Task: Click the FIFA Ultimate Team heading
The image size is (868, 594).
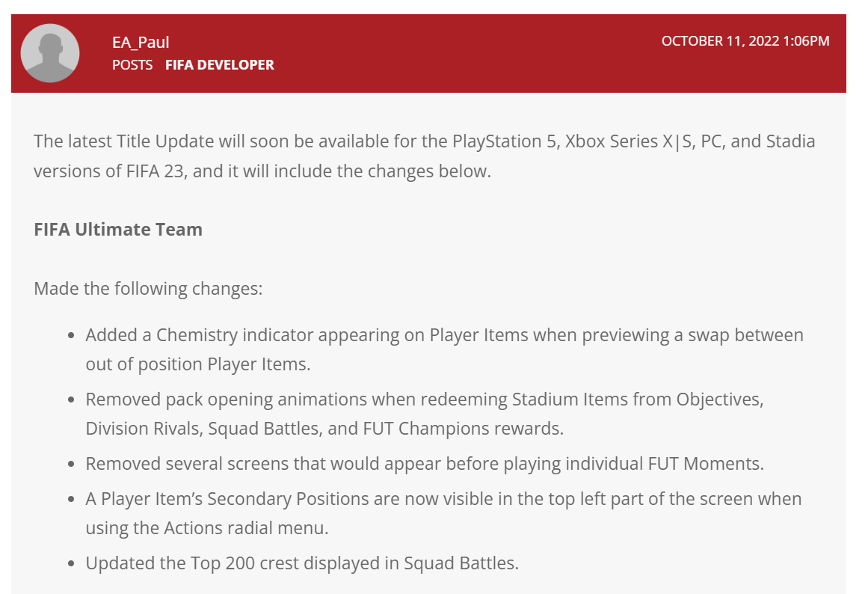Action: (x=118, y=230)
